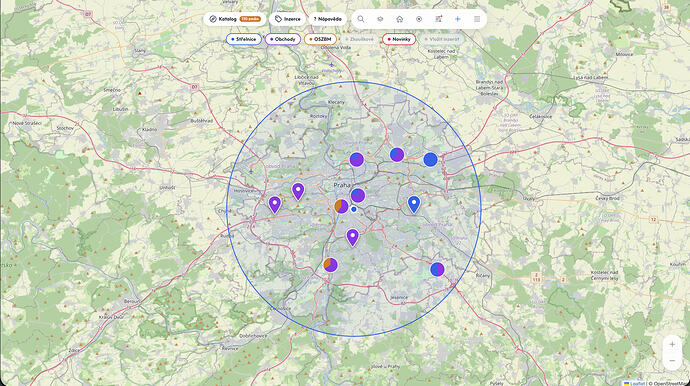Zoom in with the map plus button

point(672,345)
